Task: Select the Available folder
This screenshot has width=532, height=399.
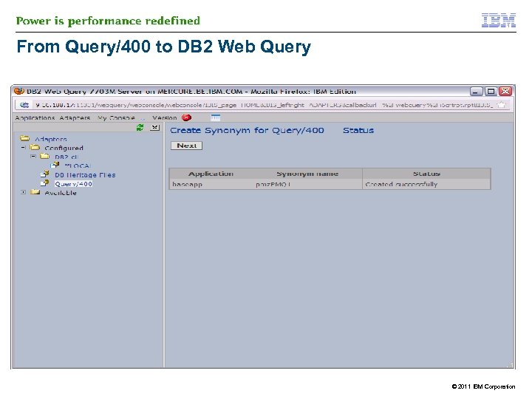Action: click(61, 193)
